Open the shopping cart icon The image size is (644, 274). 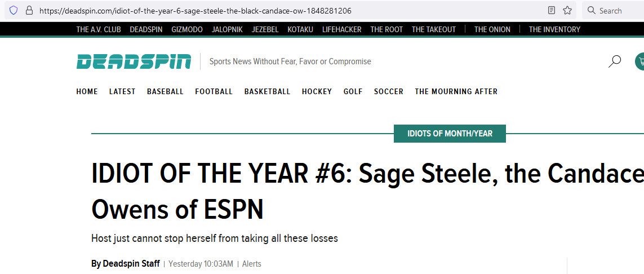click(x=640, y=61)
